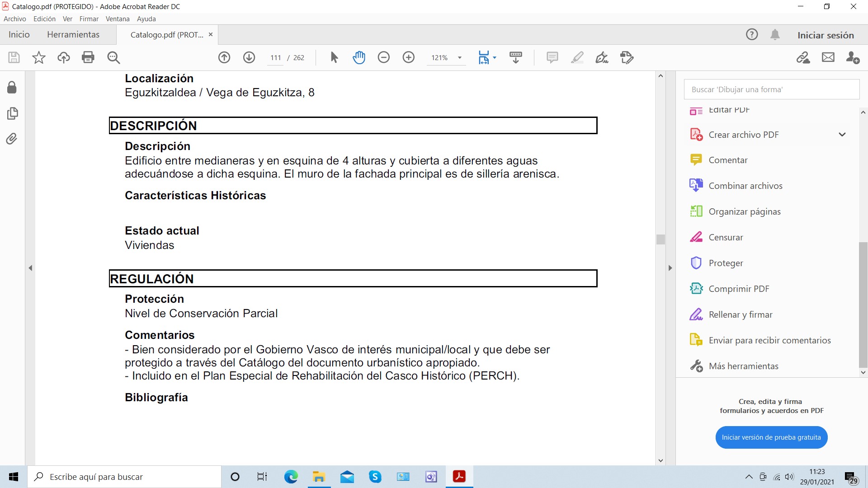
Task: Enable scrolling mode with the keyboard-arrow icon
Action: [516, 57]
